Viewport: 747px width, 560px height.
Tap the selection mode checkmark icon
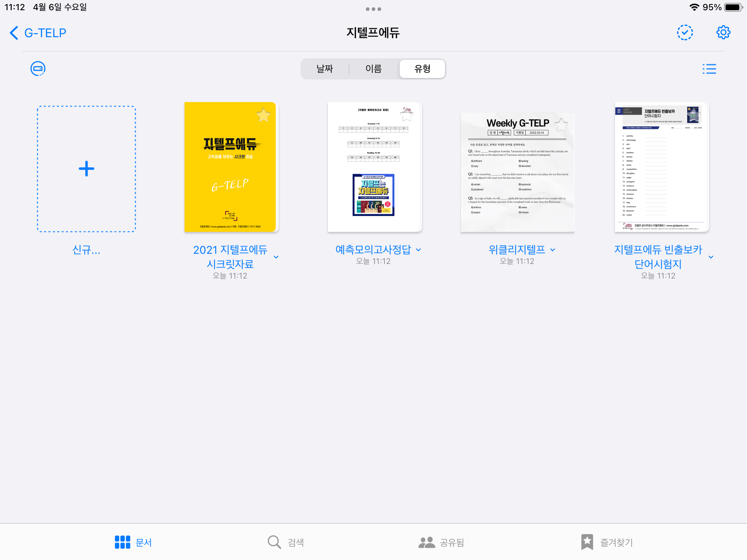point(685,32)
